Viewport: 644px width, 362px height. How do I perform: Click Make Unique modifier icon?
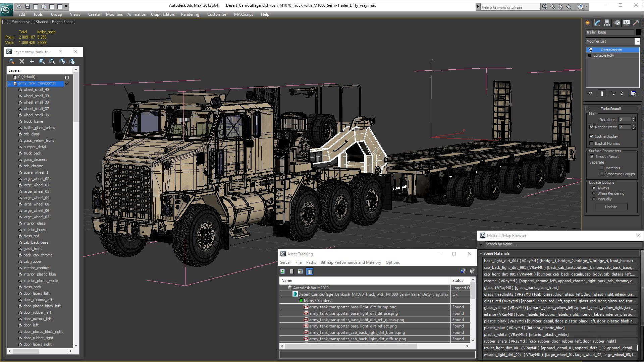point(613,94)
